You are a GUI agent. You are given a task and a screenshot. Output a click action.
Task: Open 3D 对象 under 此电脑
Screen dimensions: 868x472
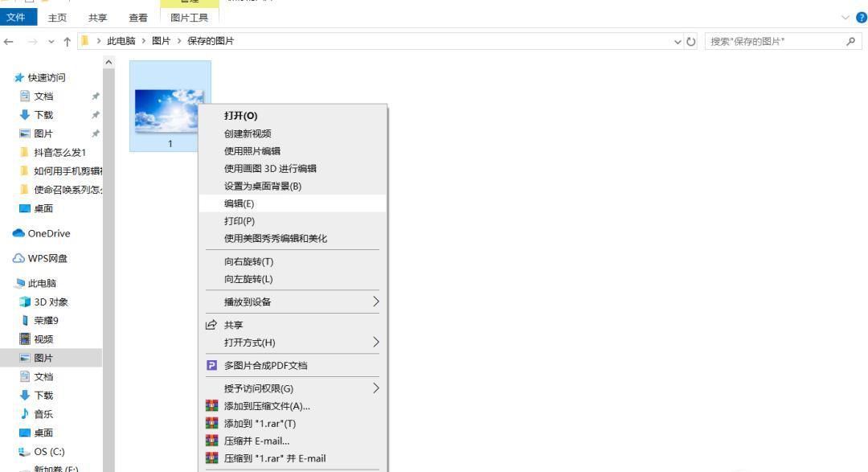[x=51, y=302]
